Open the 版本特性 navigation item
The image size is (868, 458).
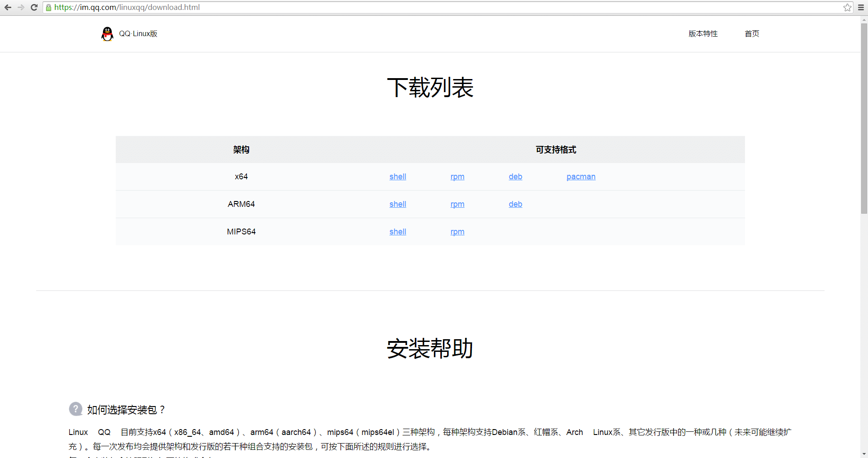click(x=703, y=33)
